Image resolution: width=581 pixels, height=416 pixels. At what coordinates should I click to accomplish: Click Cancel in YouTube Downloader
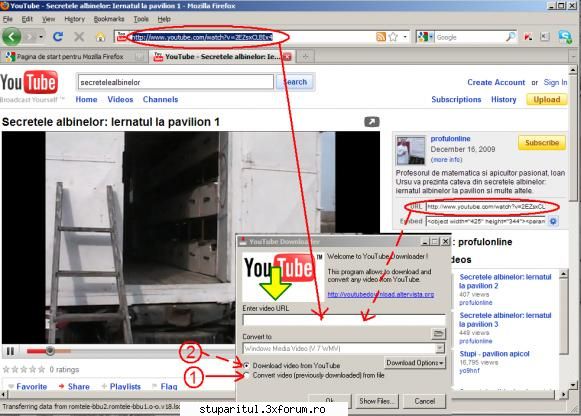424,401
